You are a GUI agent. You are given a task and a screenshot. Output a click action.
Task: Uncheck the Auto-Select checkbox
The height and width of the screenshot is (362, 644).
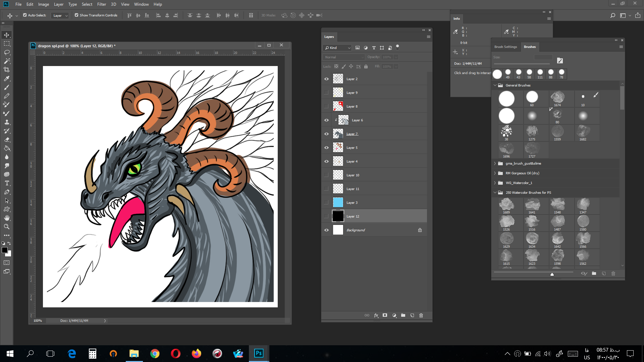25,15
